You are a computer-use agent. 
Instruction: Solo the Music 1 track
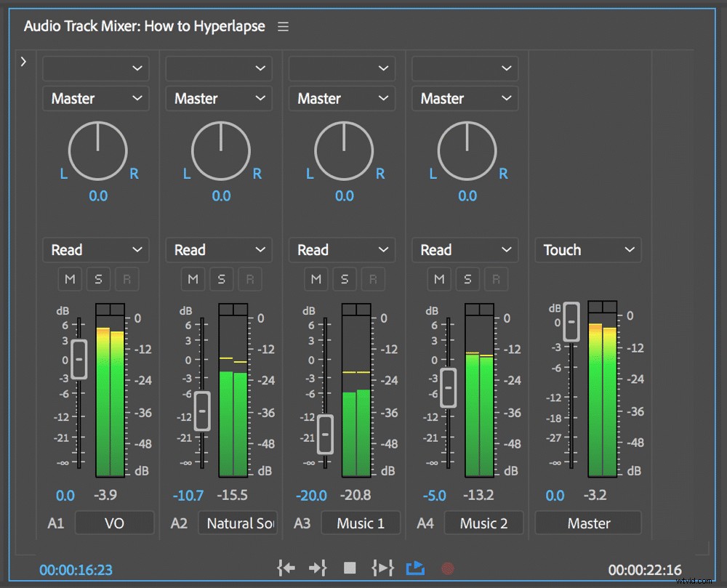pyautogui.click(x=345, y=279)
